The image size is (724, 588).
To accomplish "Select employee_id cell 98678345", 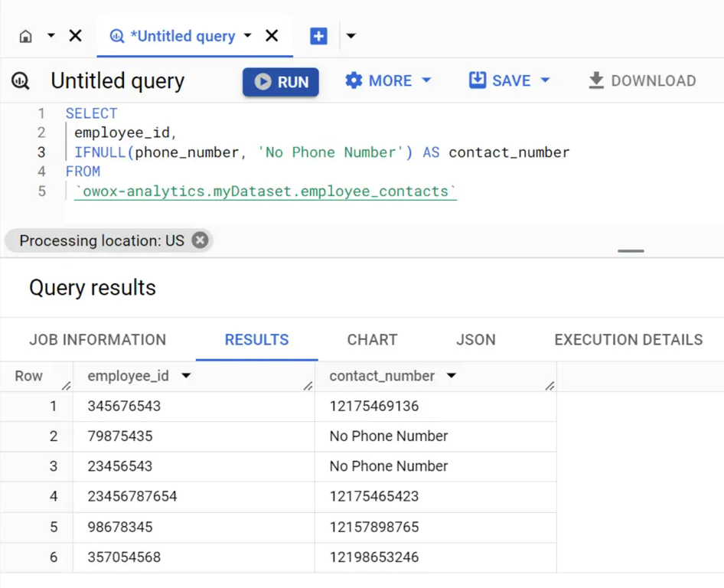I will pyautogui.click(x=194, y=527).
